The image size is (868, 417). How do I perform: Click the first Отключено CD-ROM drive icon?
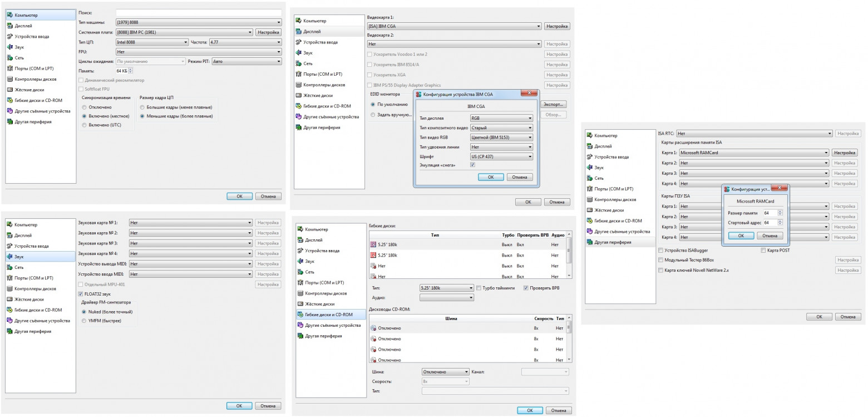coord(373,328)
